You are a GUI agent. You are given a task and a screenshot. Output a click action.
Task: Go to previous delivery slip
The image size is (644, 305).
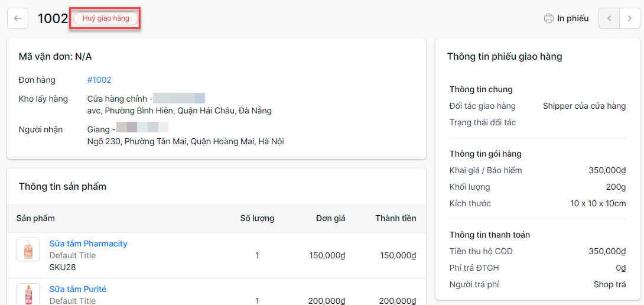(609, 18)
